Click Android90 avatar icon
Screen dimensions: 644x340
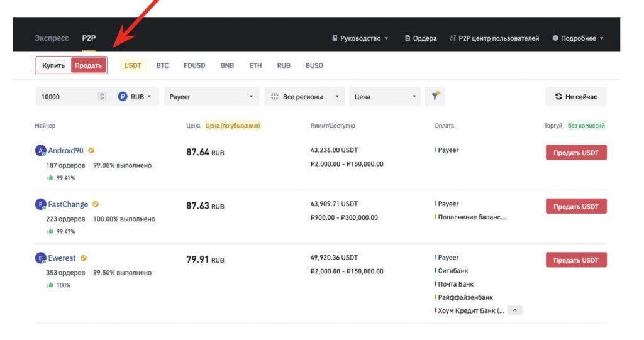point(40,151)
